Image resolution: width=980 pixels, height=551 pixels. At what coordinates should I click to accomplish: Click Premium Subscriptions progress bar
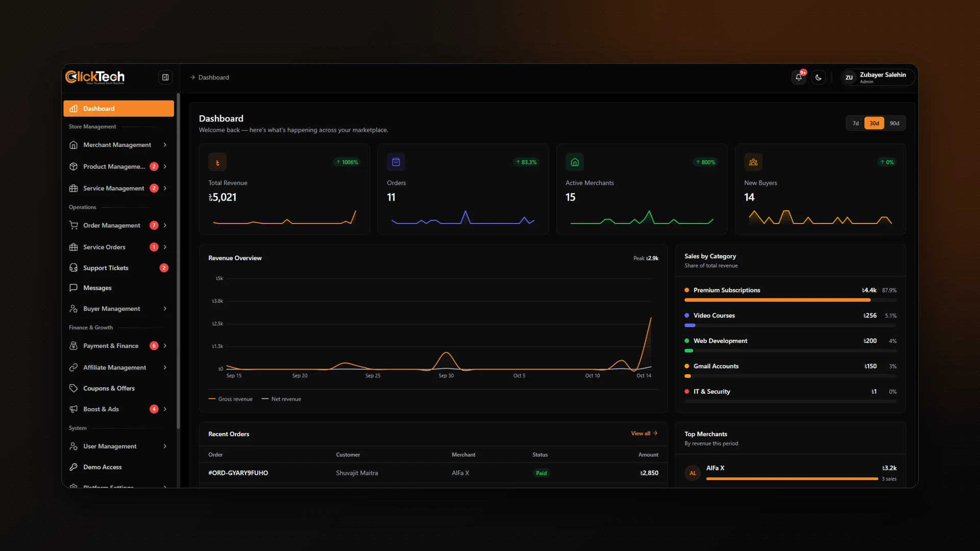tap(790, 300)
